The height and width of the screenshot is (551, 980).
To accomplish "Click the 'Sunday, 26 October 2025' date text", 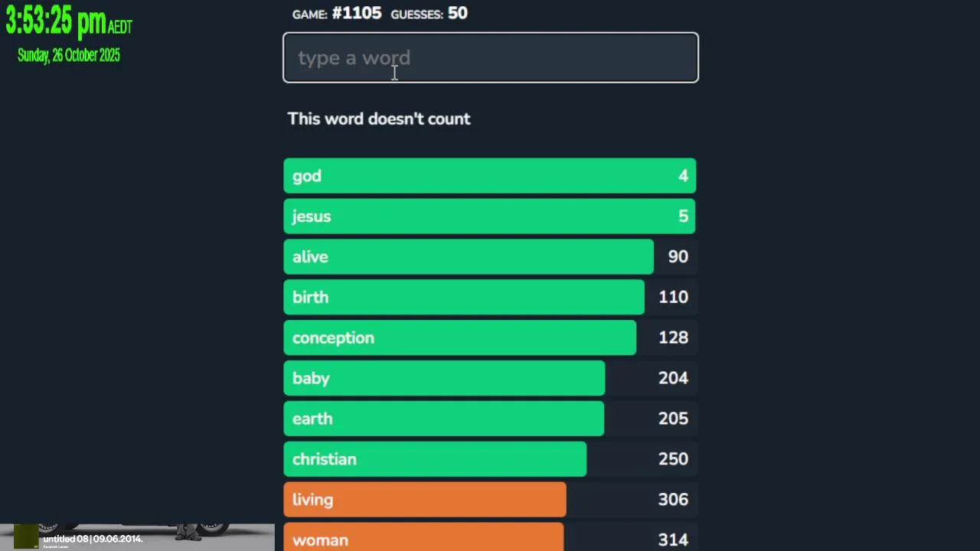I will [x=69, y=55].
